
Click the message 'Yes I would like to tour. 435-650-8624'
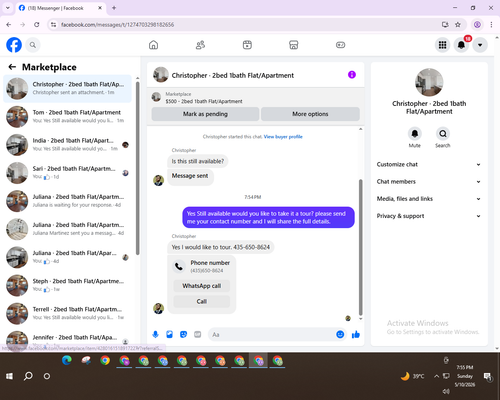coord(221,247)
